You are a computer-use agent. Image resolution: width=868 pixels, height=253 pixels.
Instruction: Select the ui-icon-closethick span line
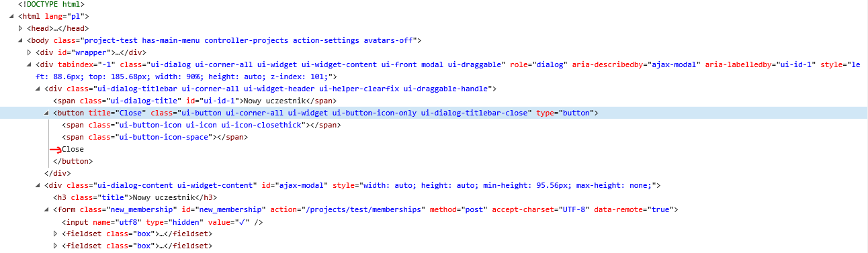[x=201, y=125]
